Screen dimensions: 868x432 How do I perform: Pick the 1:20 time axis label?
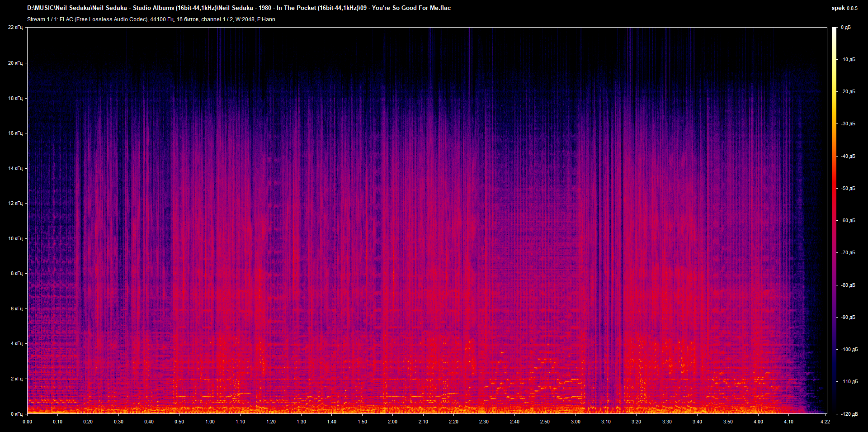click(x=271, y=422)
